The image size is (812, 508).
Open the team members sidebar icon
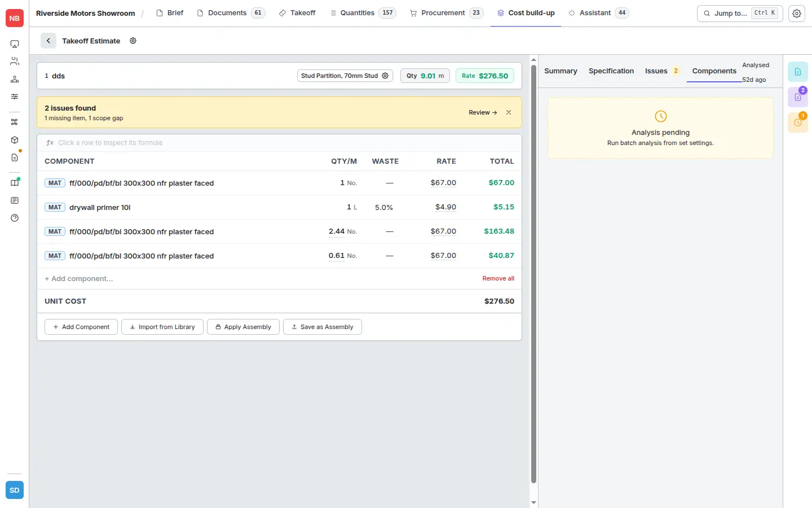pos(15,61)
